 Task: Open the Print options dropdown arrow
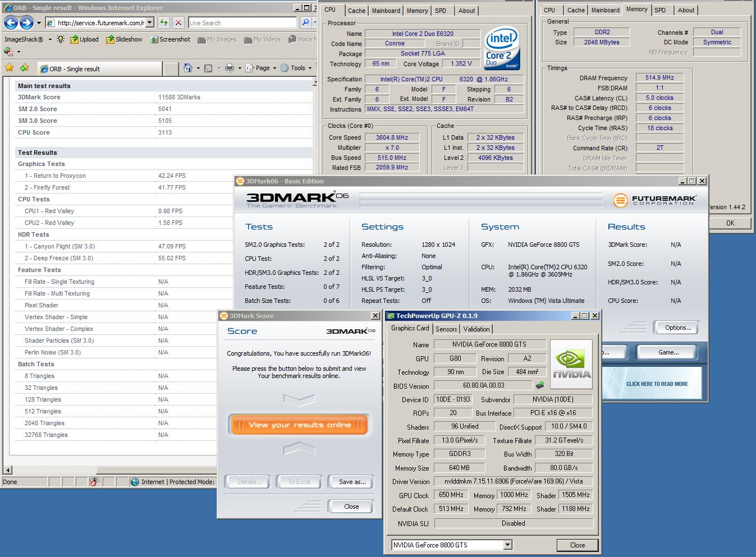click(x=240, y=68)
